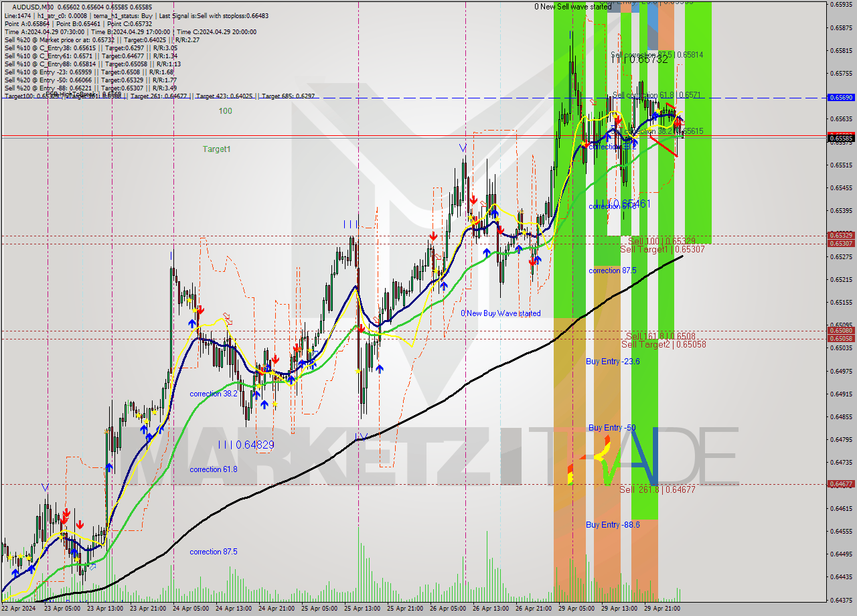Click the green 'Target1' label
The height and width of the screenshot is (616, 857).
(x=217, y=149)
